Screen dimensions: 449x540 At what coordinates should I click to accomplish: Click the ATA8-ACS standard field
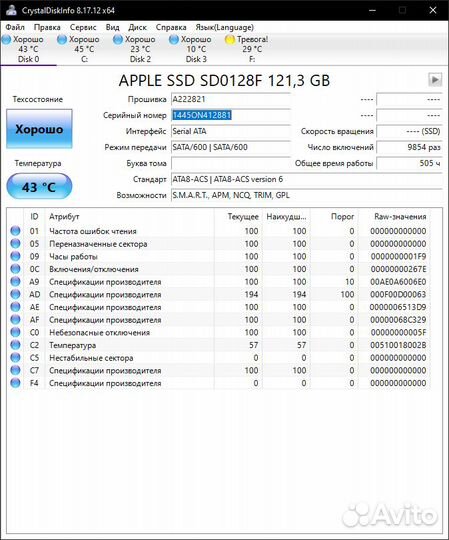306,179
